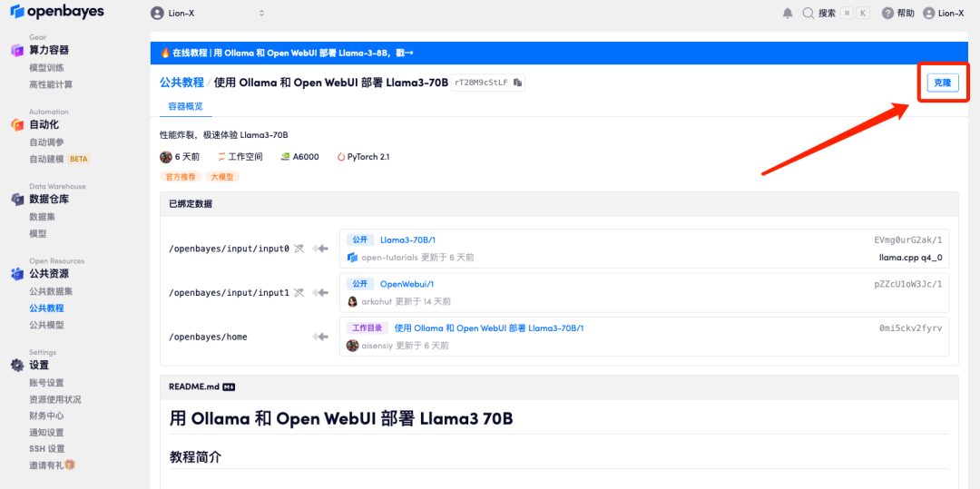Open the help question mark icon
This screenshot has width=980, height=489.
tap(887, 13)
